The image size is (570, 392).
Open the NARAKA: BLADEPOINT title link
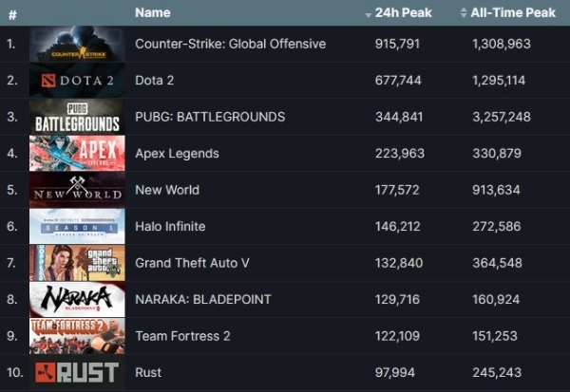click(x=202, y=299)
